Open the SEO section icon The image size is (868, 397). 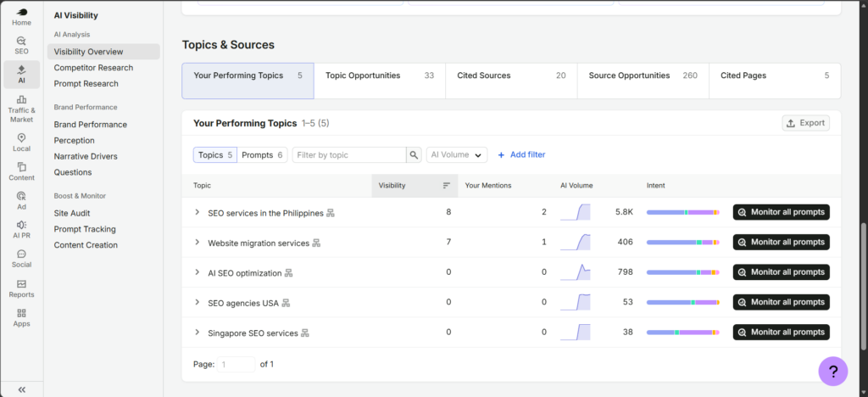(21, 46)
